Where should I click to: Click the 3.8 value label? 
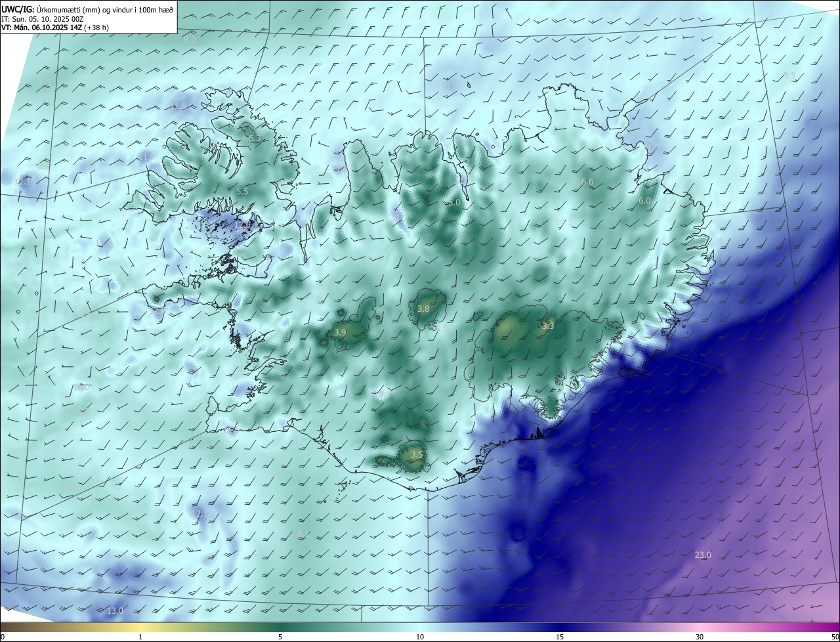[423, 309]
